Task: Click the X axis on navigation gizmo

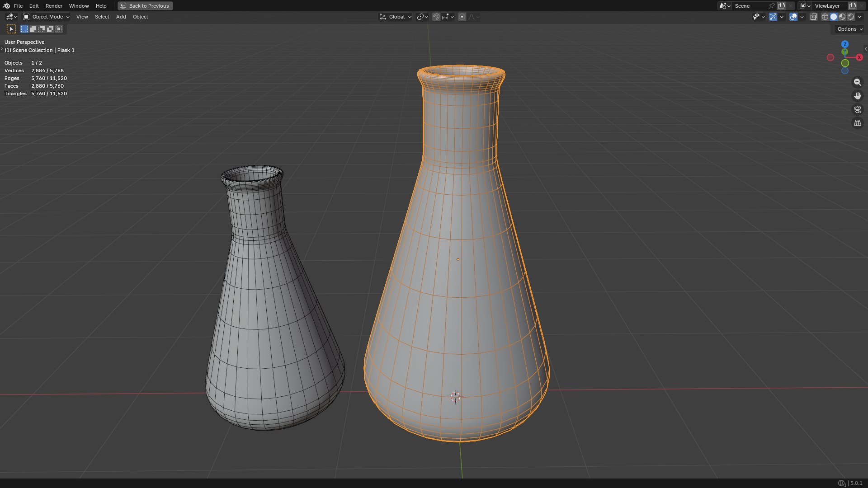Action: [859, 57]
